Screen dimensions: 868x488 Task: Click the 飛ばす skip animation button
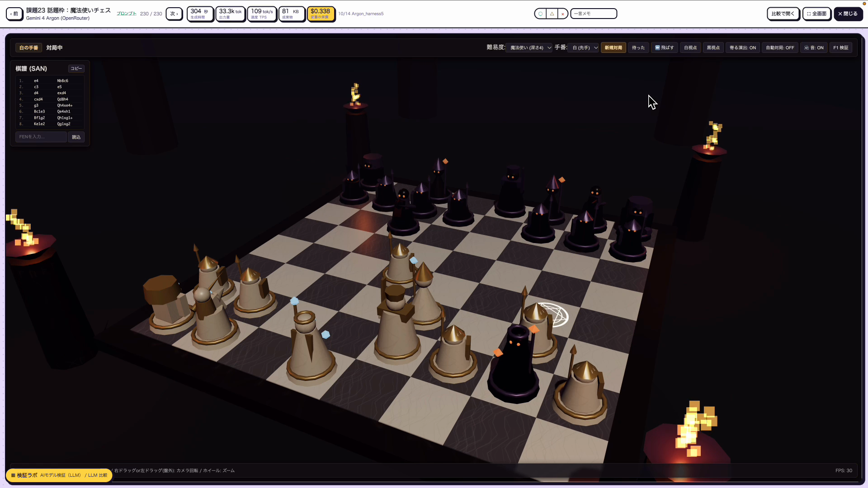coord(664,47)
